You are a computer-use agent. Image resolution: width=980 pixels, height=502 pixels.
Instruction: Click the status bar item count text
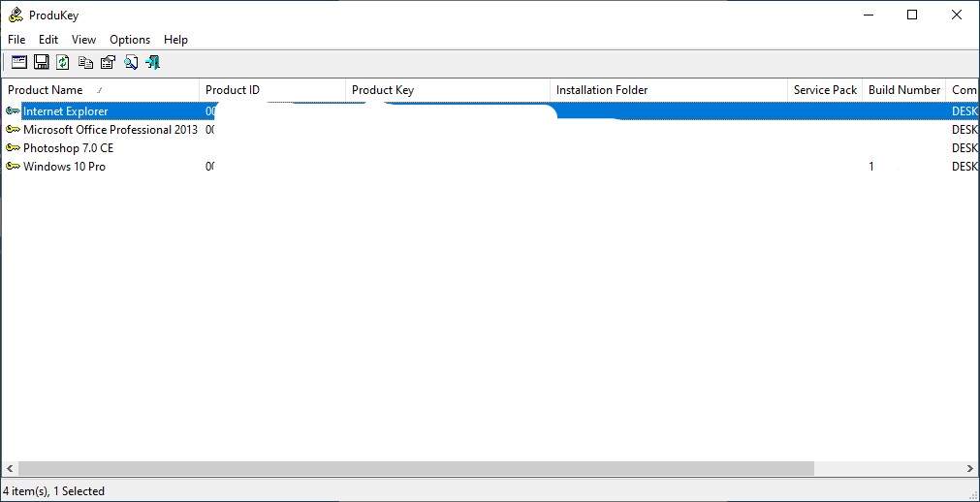tap(53, 490)
